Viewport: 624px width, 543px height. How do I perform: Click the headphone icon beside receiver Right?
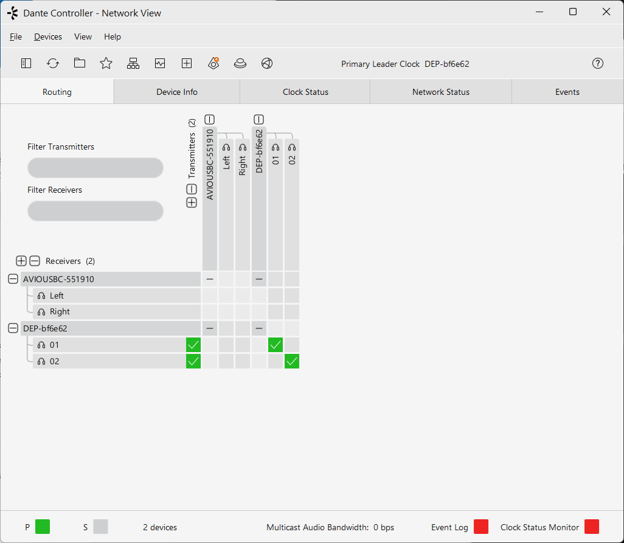pyautogui.click(x=41, y=312)
